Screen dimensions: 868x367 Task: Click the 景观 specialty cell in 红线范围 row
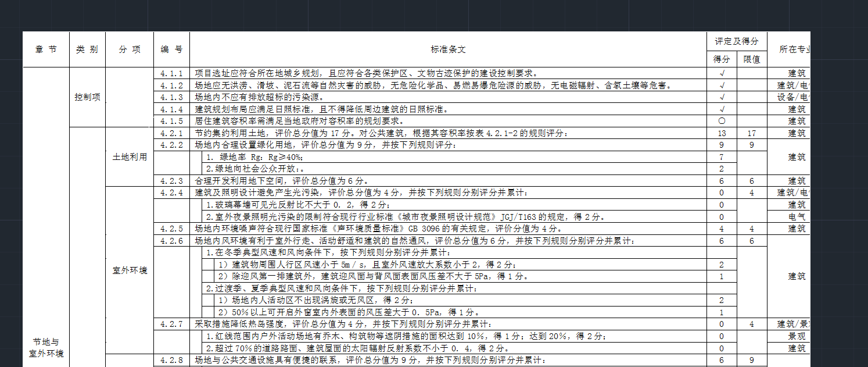point(788,336)
